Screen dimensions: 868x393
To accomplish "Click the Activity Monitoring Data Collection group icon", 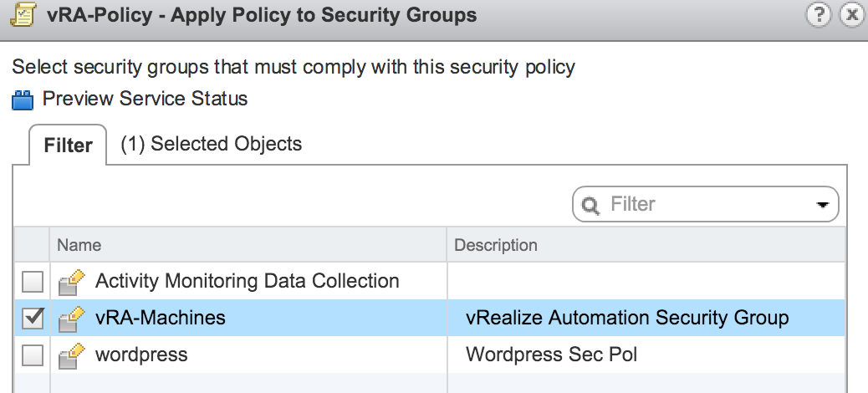I will (x=73, y=282).
